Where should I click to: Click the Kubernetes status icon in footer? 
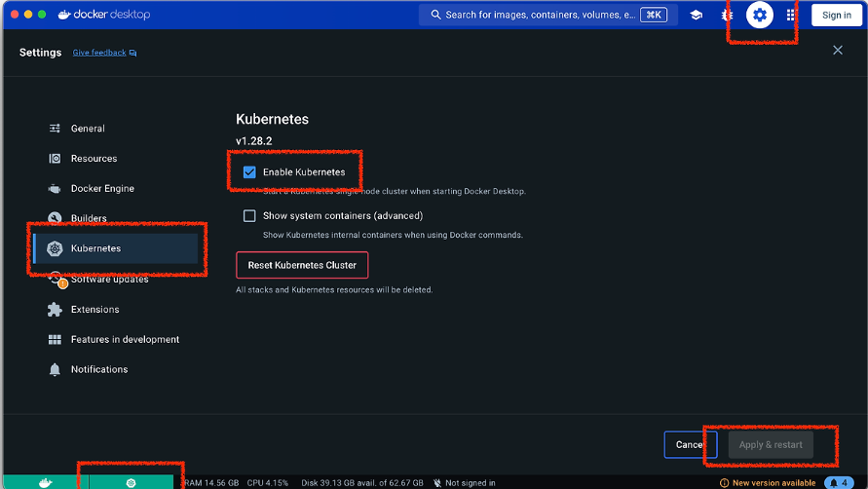click(131, 483)
